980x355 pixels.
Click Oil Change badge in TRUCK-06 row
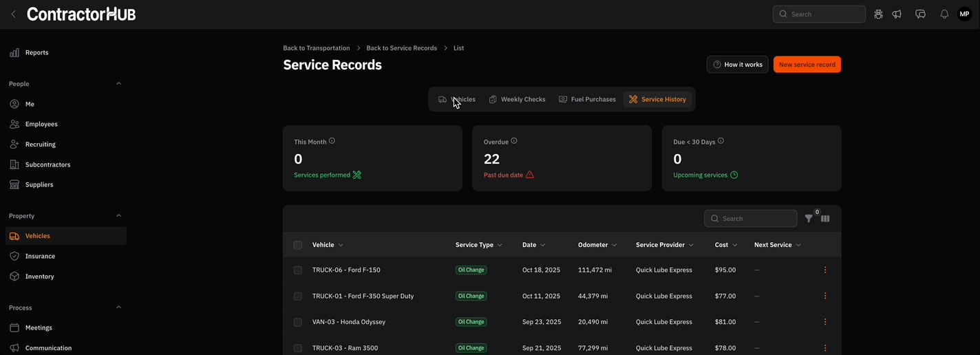click(x=471, y=270)
